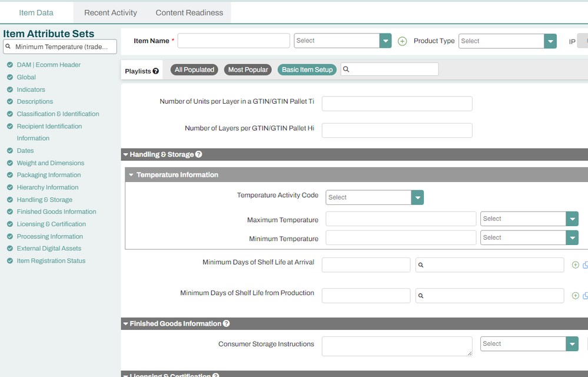The height and width of the screenshot is (377, 588).
Task: Go to Finished Goods Information attribute set
Action: pyautogui.click(x=57, y=212)
